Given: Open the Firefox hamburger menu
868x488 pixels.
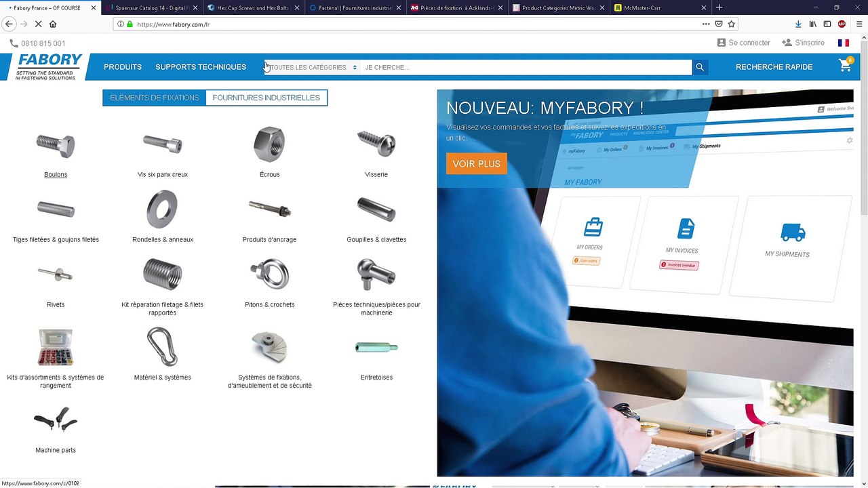Looking at the screenshot, I should coord(859,24).
